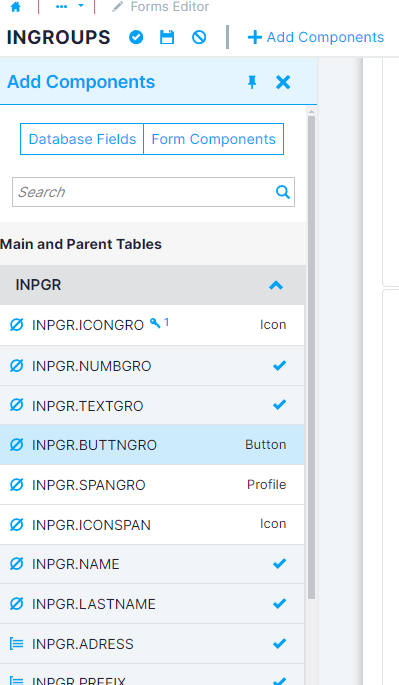Open the Forms Editor breadcrumb
This screenshot has height=685, width=399.
click(170, 7)
